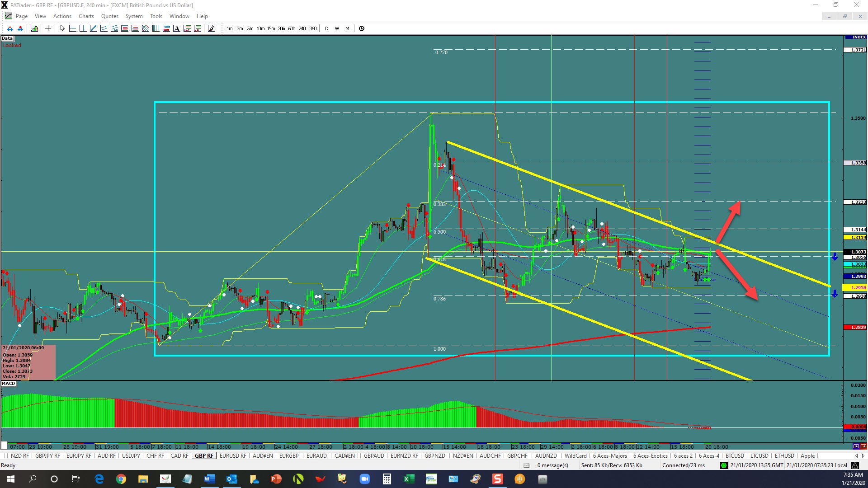868x488 pixels.
Task: Open the Quotes menu
Action: point(109,16)
